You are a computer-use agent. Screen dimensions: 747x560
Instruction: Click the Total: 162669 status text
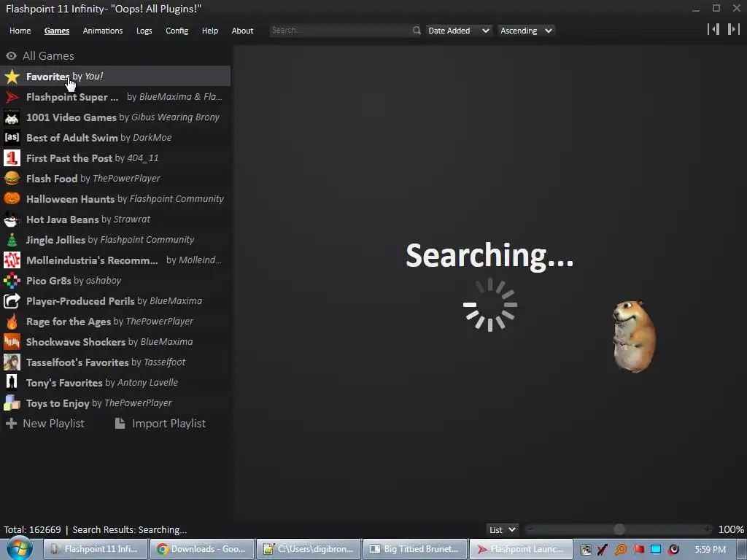coord(32,530)
